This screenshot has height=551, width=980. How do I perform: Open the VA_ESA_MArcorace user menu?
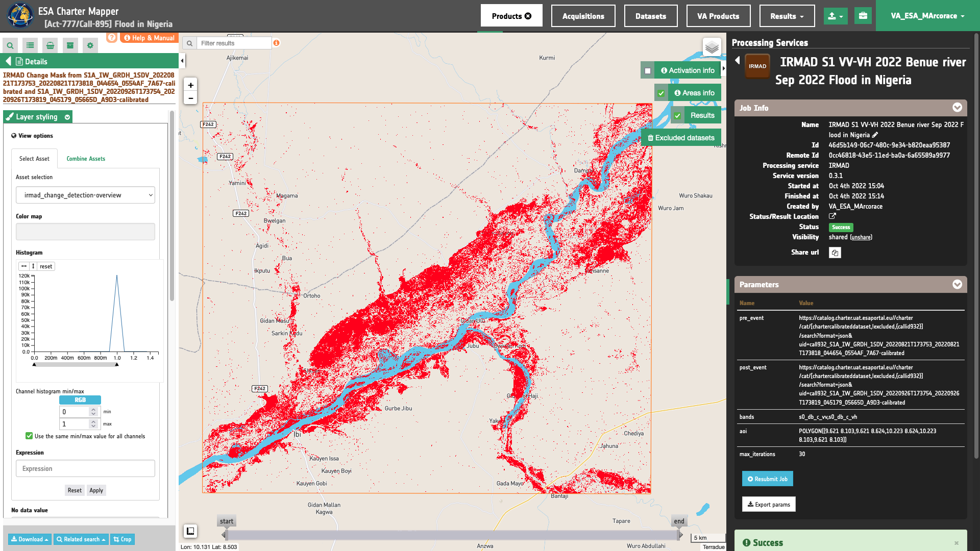point(928,16)
